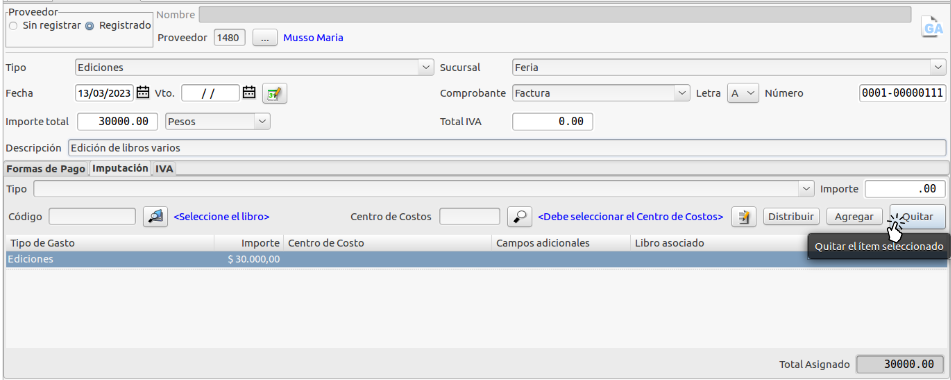Viewport: 951px width, 380px height.
Task: Click the Musso Maria provider link
Action: (314, 38)
